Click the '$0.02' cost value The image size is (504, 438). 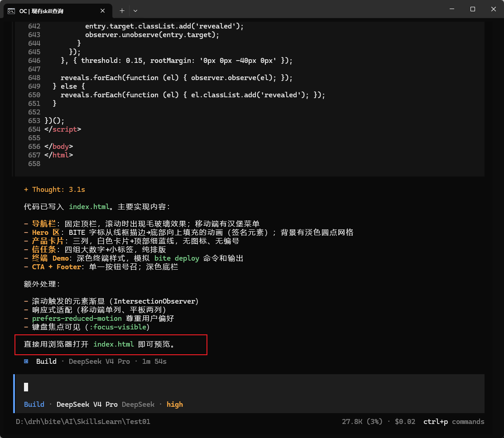coord(405,422)
